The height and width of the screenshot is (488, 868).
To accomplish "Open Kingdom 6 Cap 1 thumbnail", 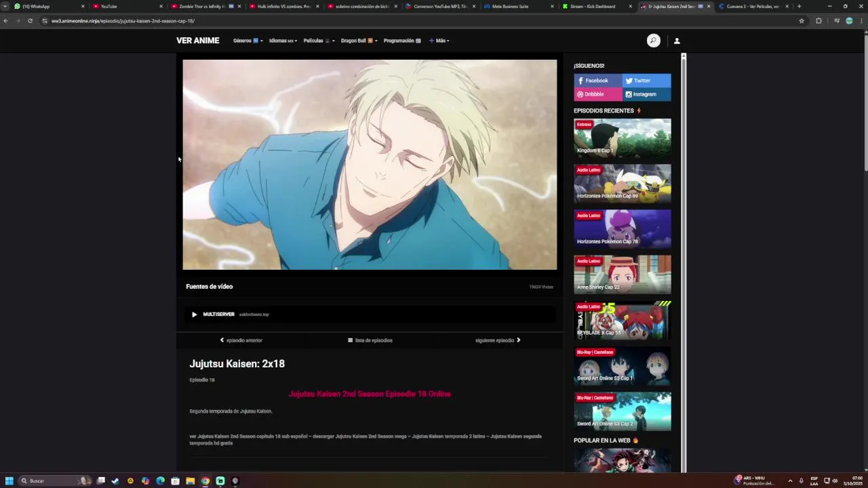I will 623,138.
